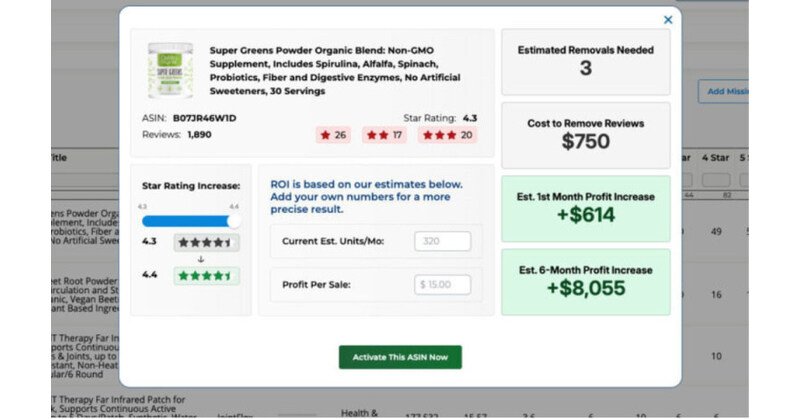The height and width of the screenshot is (419, 800).
Task: Click the grey 4.3 star rating icons
Action: [206, 243]
